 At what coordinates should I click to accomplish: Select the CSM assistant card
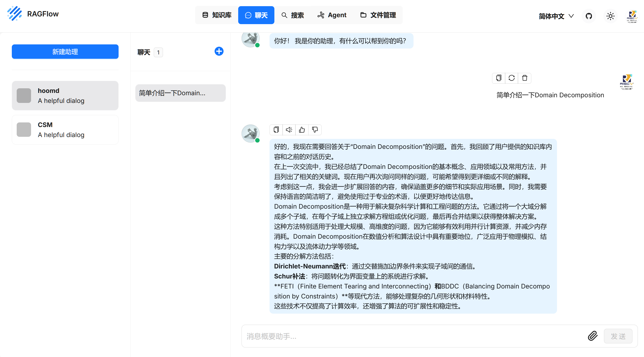65,130
